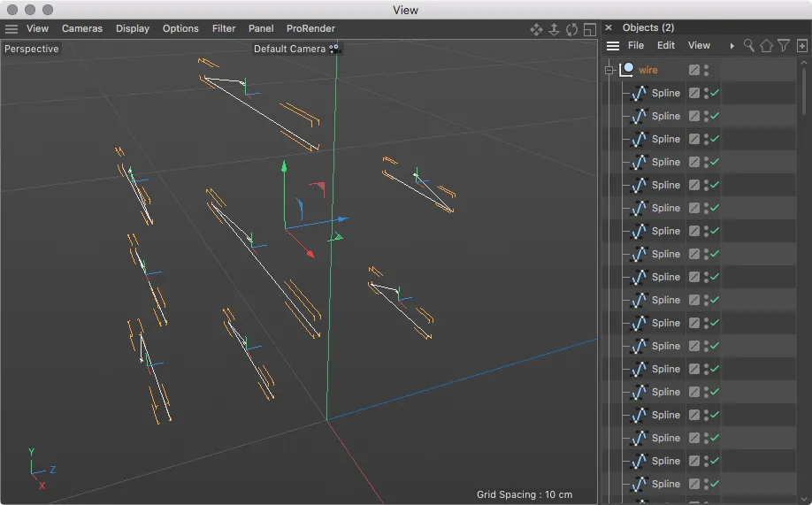
Task: Click the home path icon in Objects panel
Action: (766, 45)
